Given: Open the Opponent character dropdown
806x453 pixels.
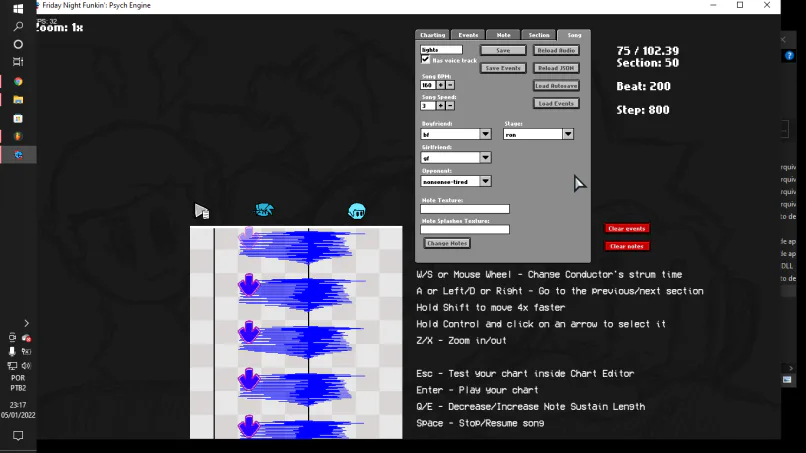Looking at the screenshot, I should [x=485, y=182].
